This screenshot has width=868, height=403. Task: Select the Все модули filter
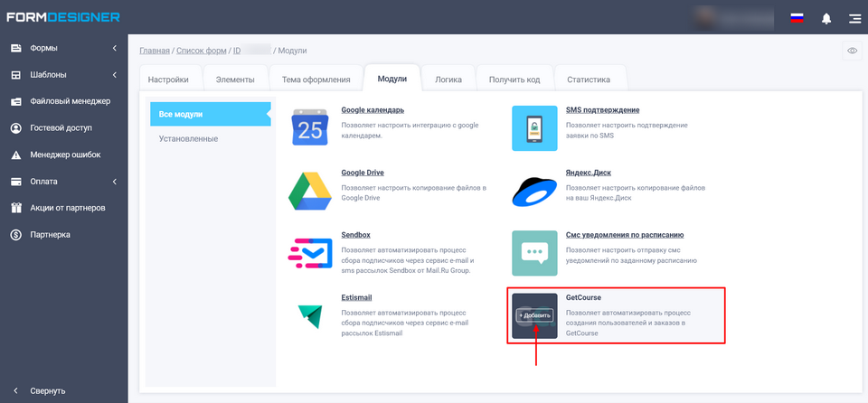point(211,114)
